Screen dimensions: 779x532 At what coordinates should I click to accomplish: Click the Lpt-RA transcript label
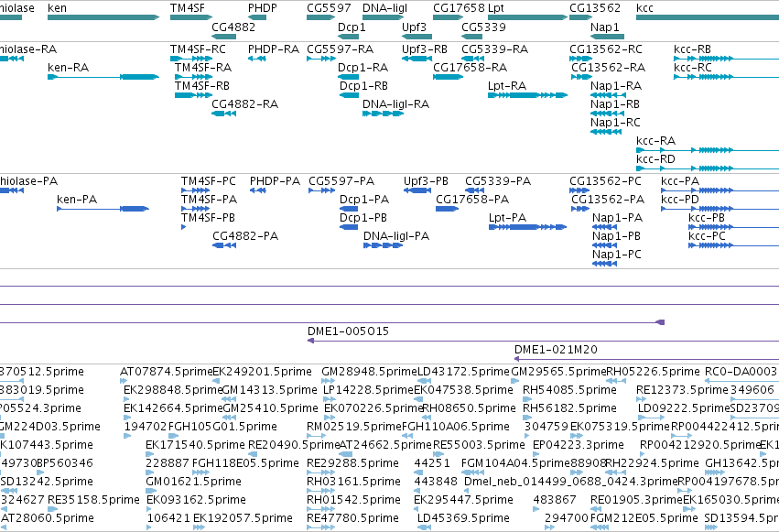[x=507, y=85]
